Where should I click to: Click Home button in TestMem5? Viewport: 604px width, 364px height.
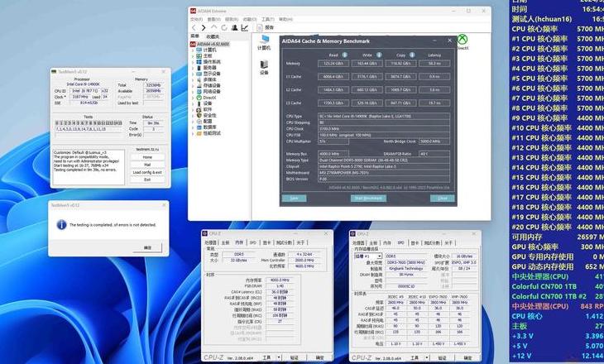[x=147, y=157]
